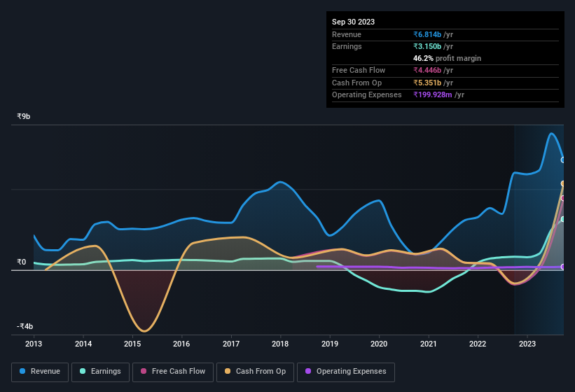This screenshot has width=575, height=392.
Task: Click orange Cash From Op end-point marker
Action: click(563, 183)
